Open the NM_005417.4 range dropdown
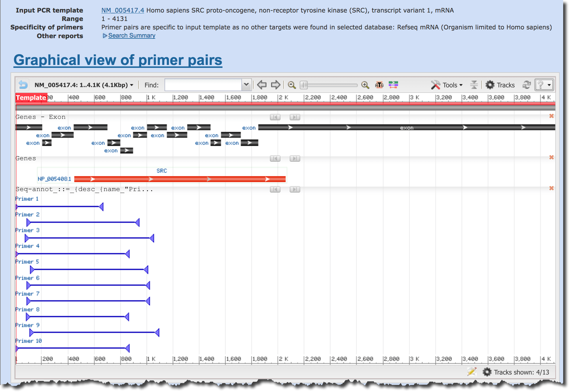Screen dimensions: 569x392 point(84,85)
